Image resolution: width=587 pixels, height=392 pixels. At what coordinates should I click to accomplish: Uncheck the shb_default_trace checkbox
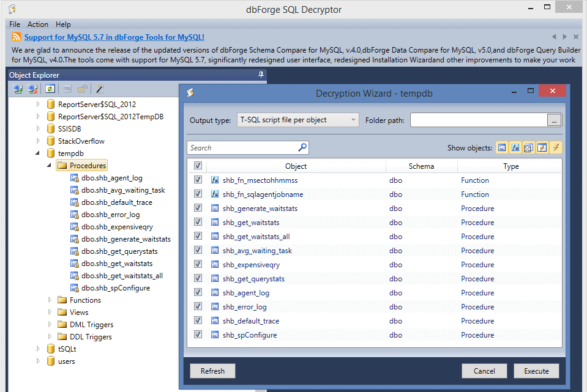pyautogui.click(x=198, y=320)
